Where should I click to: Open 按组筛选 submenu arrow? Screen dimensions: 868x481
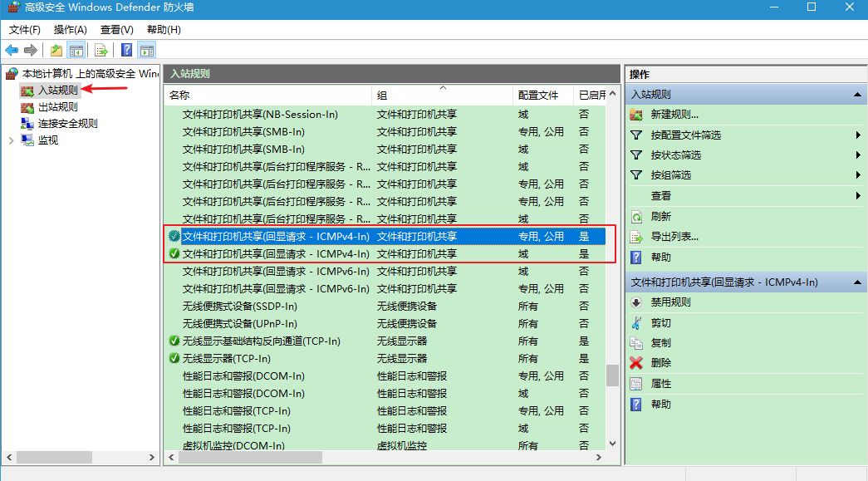click(x=858, y=175)
